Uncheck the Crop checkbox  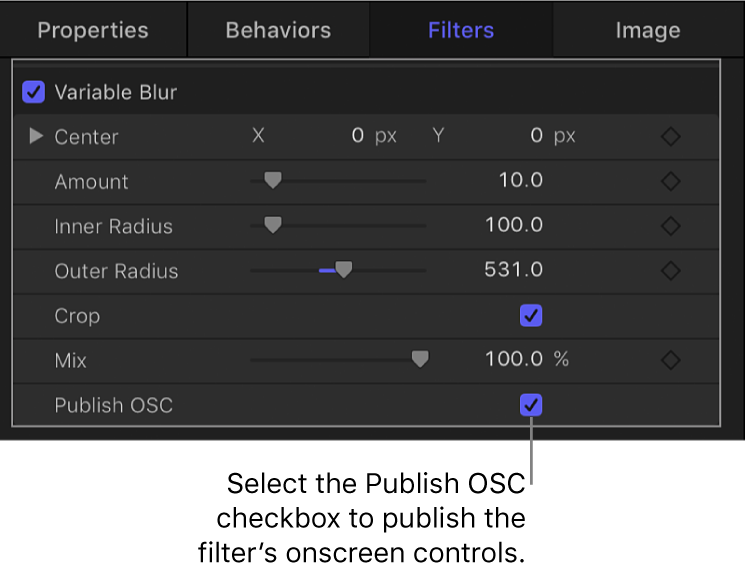531,316
